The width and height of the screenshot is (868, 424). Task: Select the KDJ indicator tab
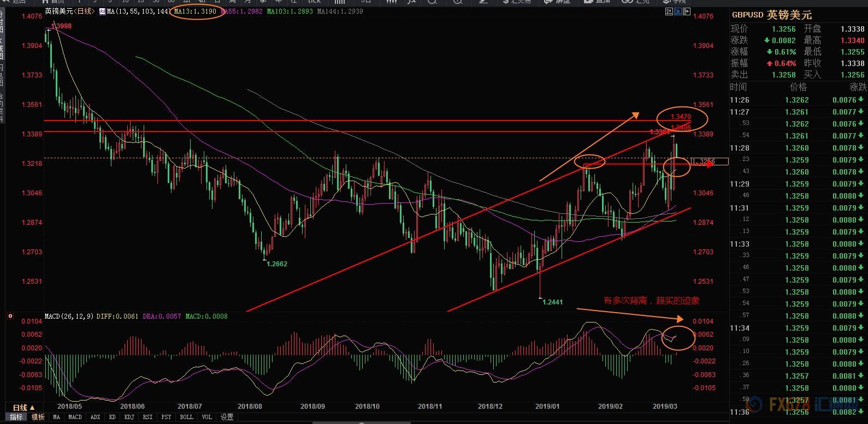[129, 417]
